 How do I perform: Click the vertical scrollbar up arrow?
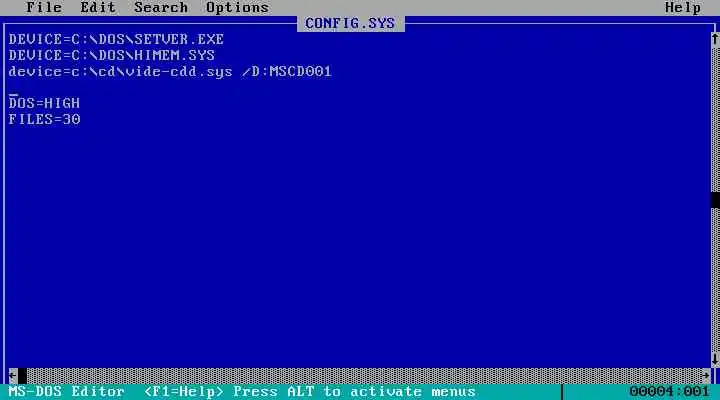click(715, 39)
